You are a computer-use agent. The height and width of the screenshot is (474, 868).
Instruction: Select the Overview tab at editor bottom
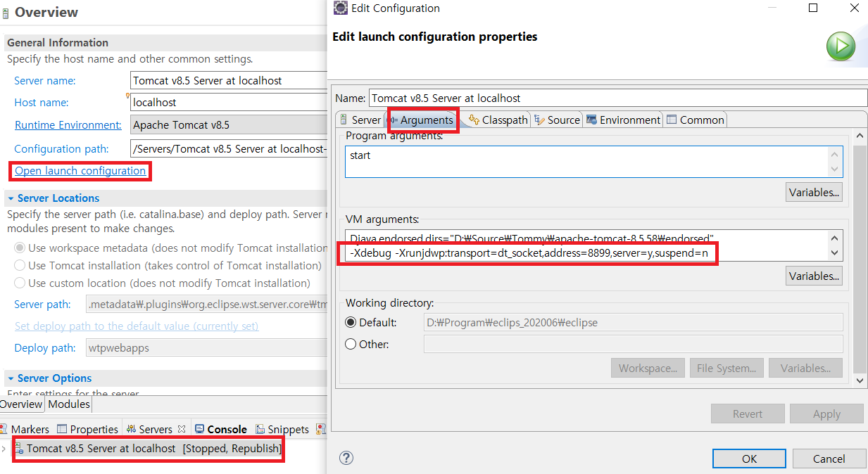tap(21, 404)
